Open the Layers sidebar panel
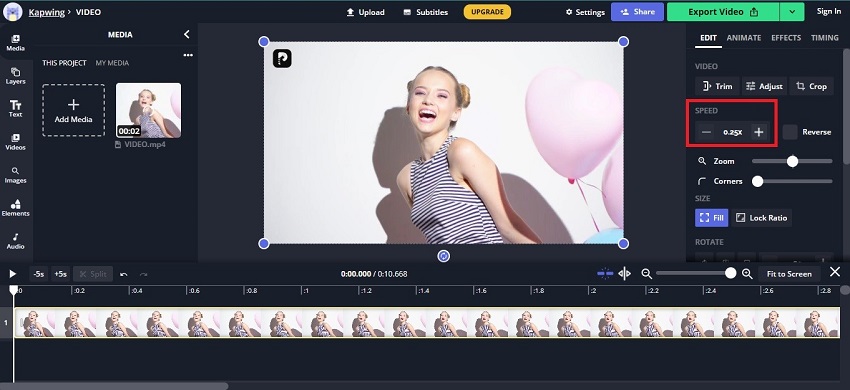This screenshot has width=850, height=390. (x=15, y=76)
